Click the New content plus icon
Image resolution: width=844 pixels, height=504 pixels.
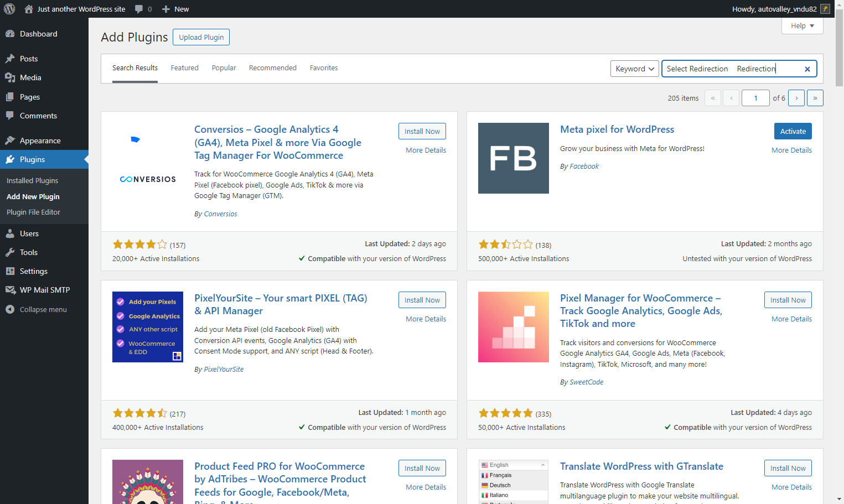pyautogui.click(x=165, y=9)
